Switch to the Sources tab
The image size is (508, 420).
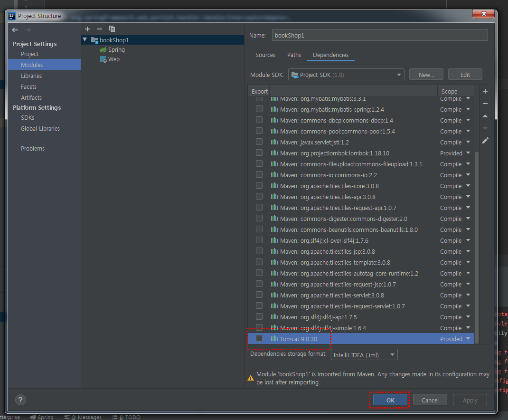[x=265, y=55]
